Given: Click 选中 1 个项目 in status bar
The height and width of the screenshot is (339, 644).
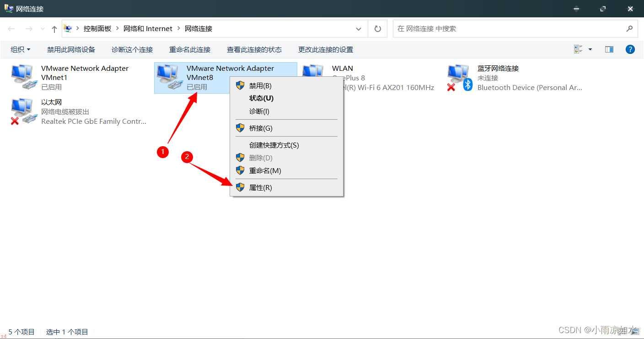Looking at the screenshot, I should point(67,332).
